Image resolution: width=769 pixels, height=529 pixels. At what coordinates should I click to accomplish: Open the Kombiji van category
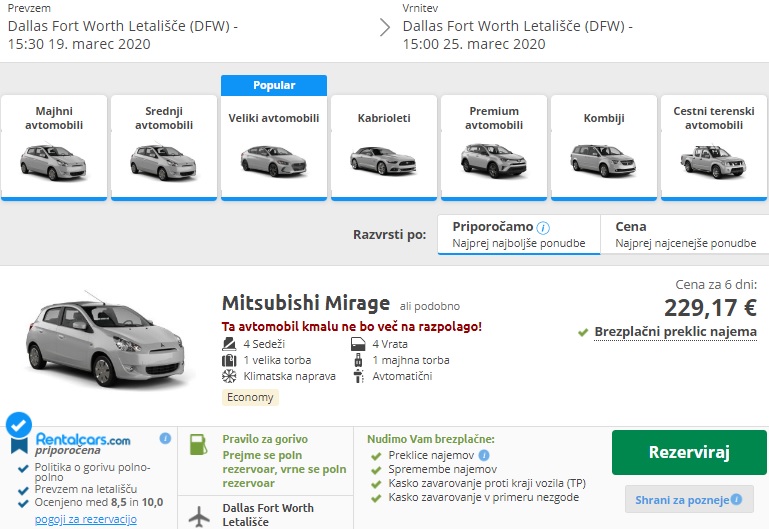pos(603,146)
